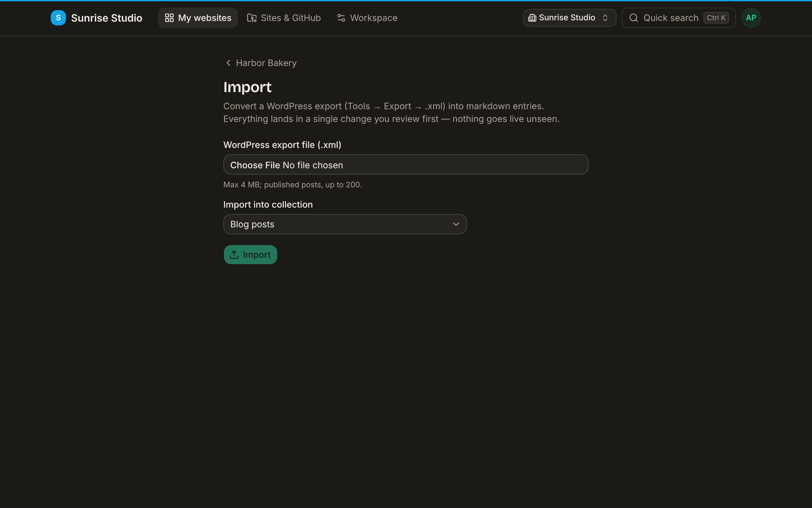Image resolution: width=812 pixels, height=508 pixels.
Task: Click the Quick search field
Action: pos(678,18)
